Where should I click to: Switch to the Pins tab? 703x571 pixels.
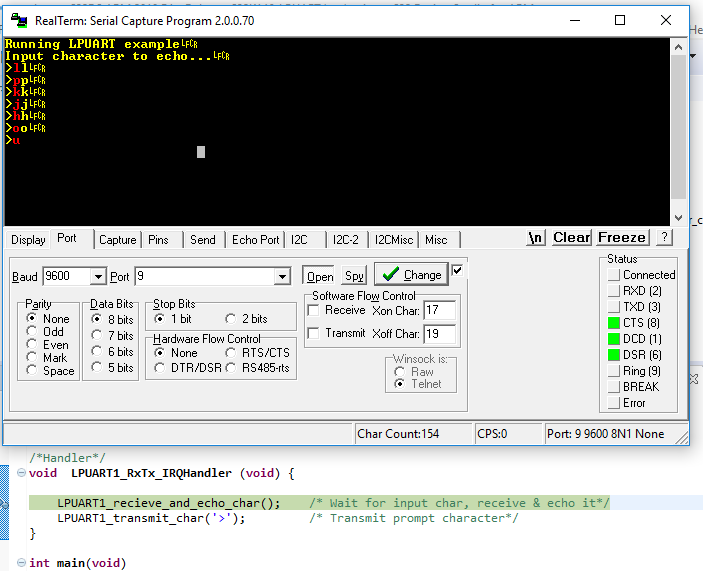(x=158, y=240)
